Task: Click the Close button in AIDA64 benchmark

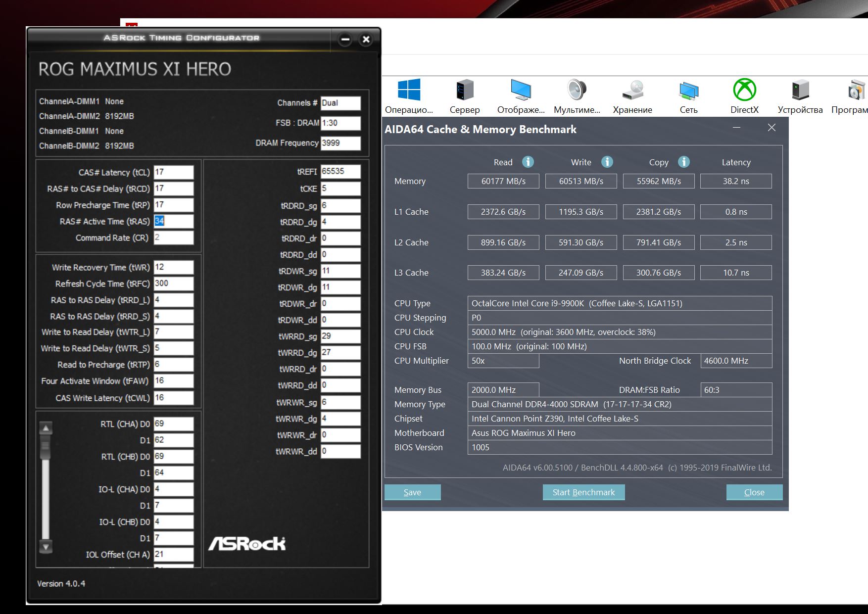Action: coord(755,492)
